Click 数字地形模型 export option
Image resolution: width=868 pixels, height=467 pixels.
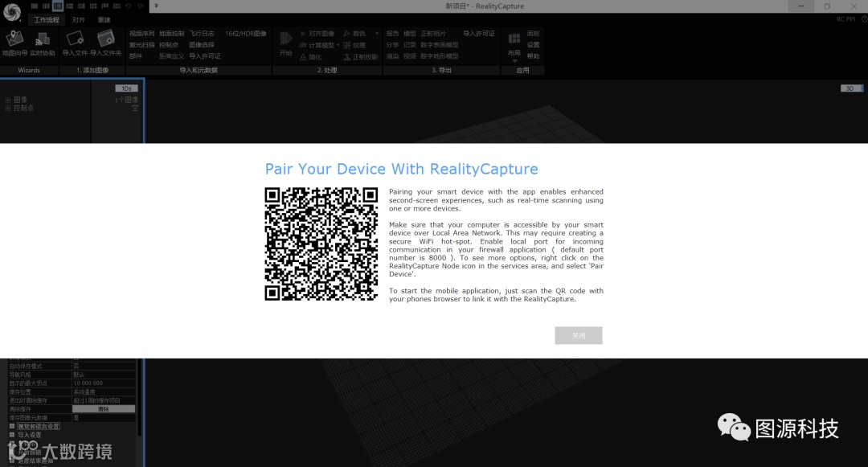(440, 56)
